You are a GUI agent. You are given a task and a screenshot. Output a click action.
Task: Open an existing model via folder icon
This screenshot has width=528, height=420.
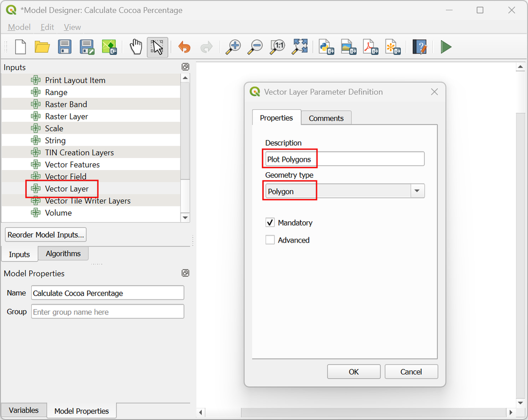tap(42, 47)
